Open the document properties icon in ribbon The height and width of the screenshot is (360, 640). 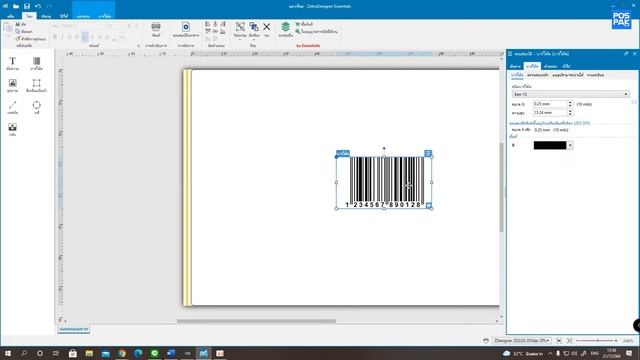coord(186,27)
